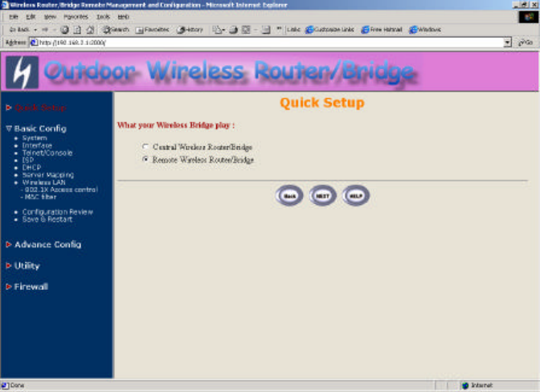
Task: Click the Done status bar text
Action: [x=17, y=385]
